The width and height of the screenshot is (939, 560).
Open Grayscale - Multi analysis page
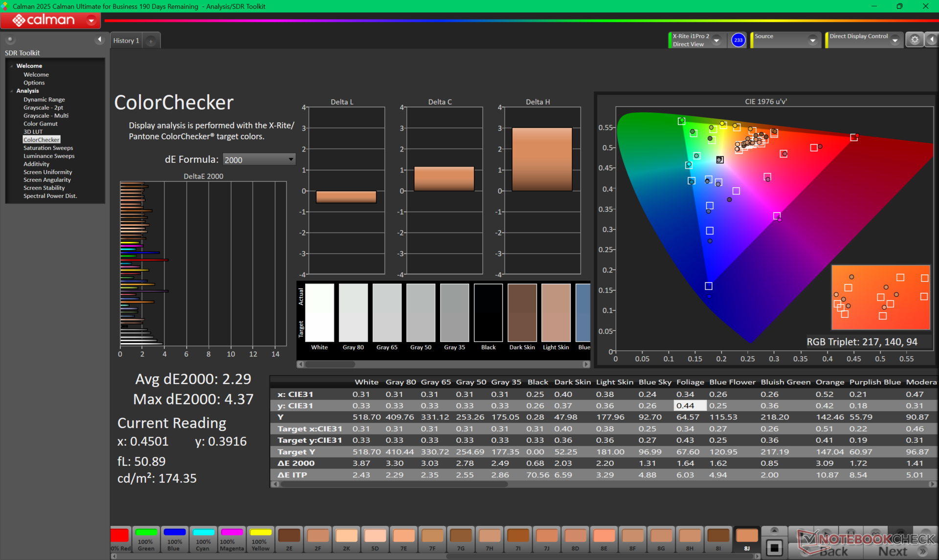point(46,115)
